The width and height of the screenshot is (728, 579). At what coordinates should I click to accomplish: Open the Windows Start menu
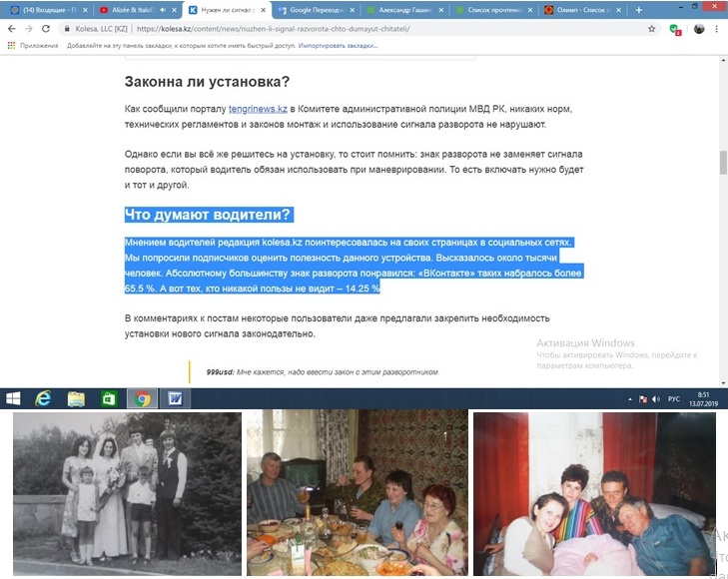(x=13, y=398)
